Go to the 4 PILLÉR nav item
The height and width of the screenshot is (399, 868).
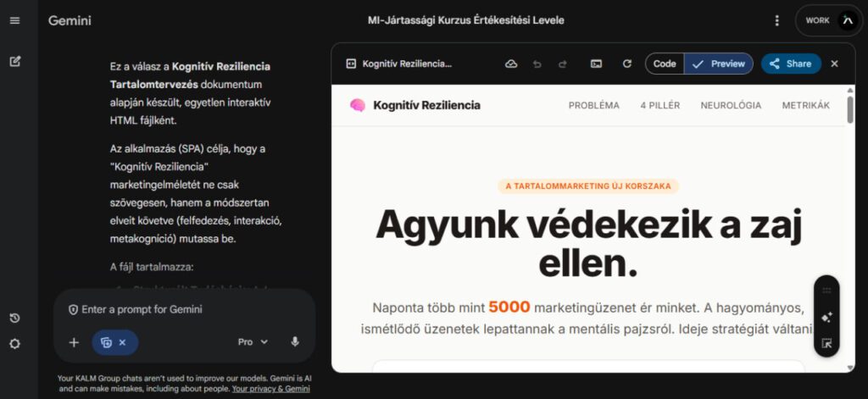pos(659,106)
